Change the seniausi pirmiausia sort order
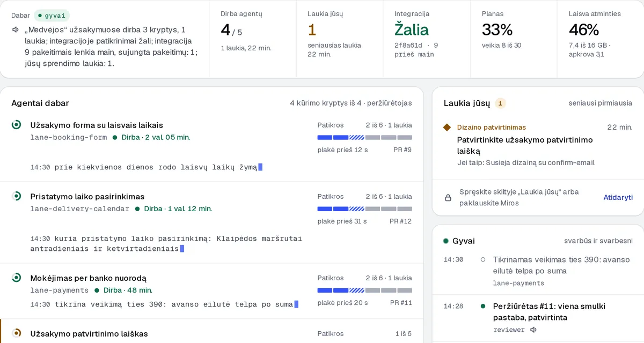 tap(601, 103)
